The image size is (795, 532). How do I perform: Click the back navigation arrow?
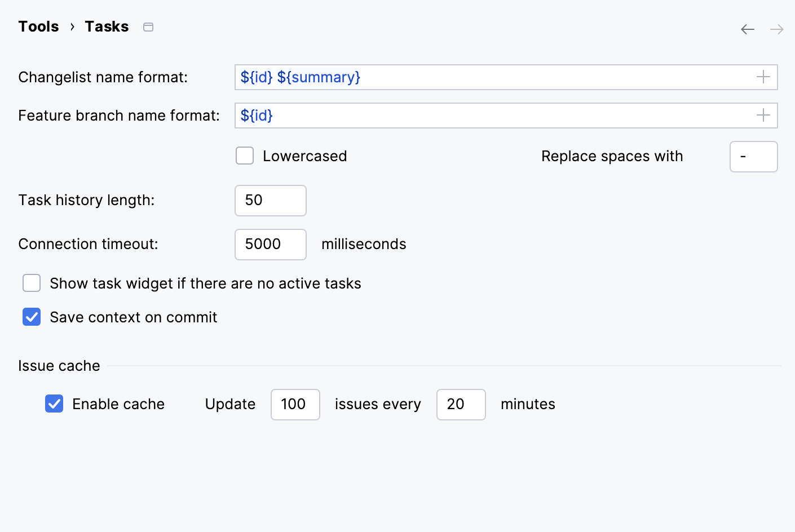point(747,29)
